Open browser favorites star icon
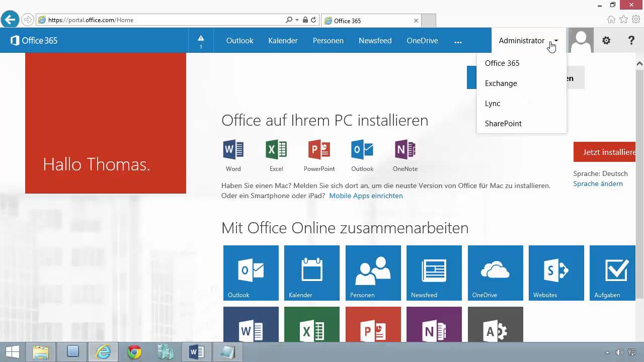This screenshot has width=644, height=362. click(624, 20)
